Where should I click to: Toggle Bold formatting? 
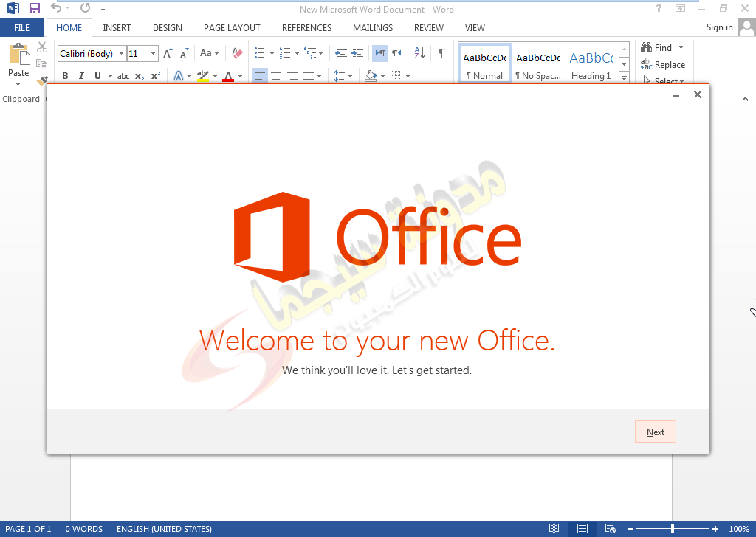click(65, 76)
